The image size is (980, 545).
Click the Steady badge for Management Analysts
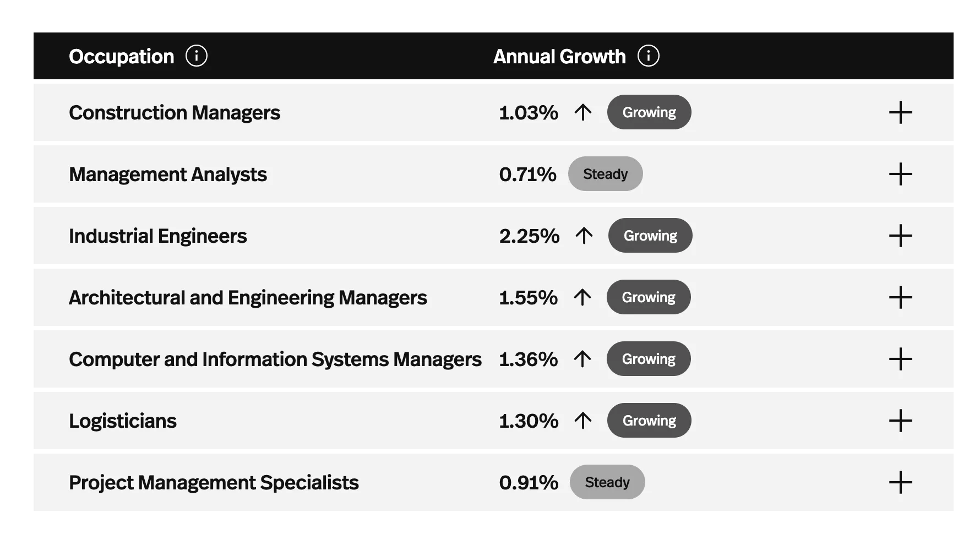[x=605, y=174]
